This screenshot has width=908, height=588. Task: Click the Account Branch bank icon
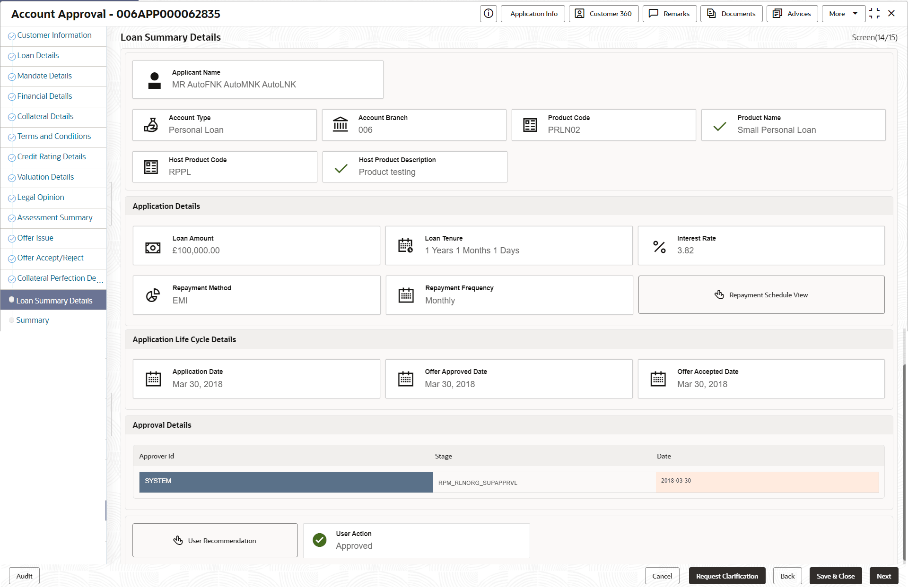pos(340,125)
